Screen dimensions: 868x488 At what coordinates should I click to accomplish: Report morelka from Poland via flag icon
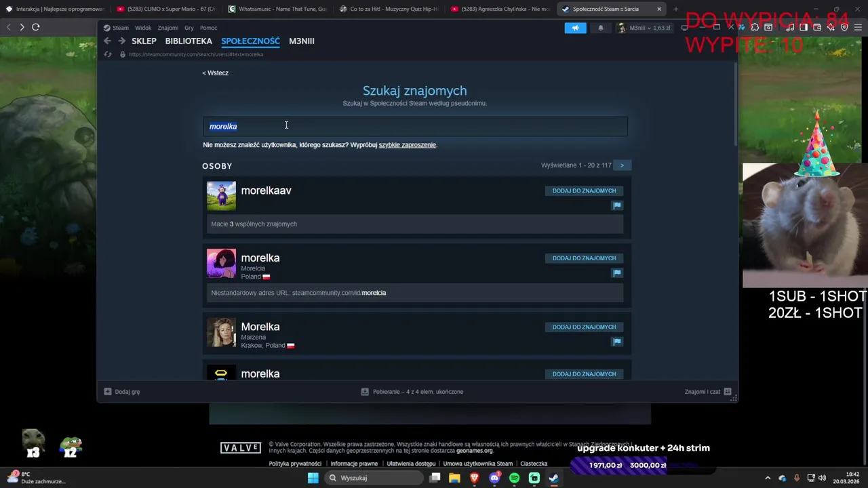[x=616, y=272]
